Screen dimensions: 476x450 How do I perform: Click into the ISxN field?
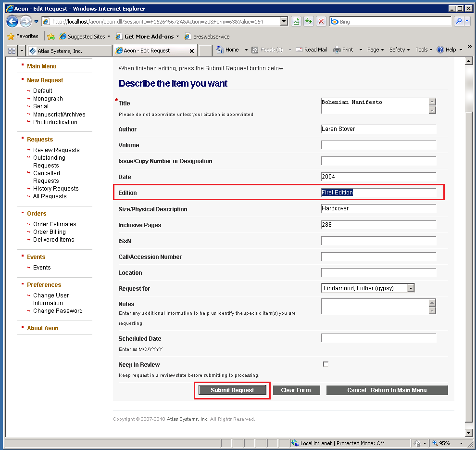[378, 241]
